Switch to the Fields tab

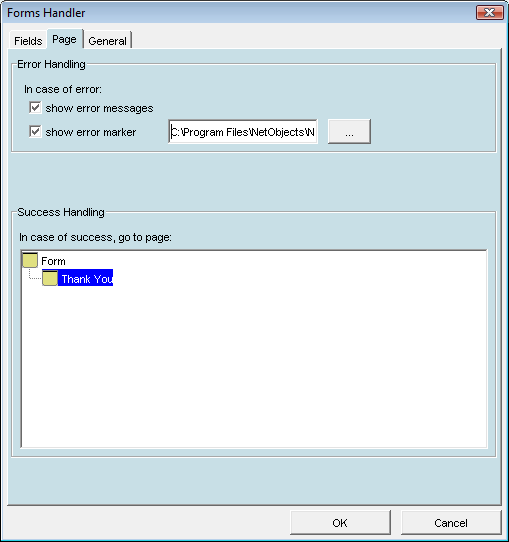(x=28, y=41)
